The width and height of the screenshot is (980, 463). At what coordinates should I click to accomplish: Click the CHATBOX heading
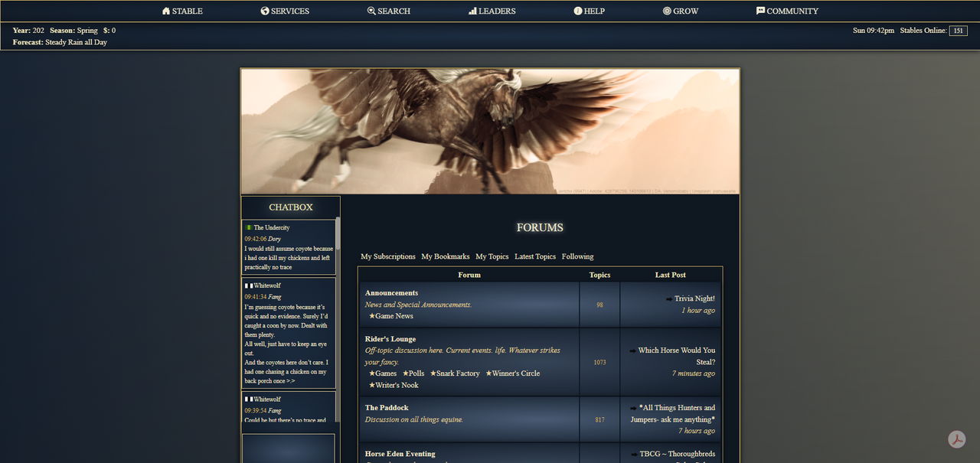[291, 207]
